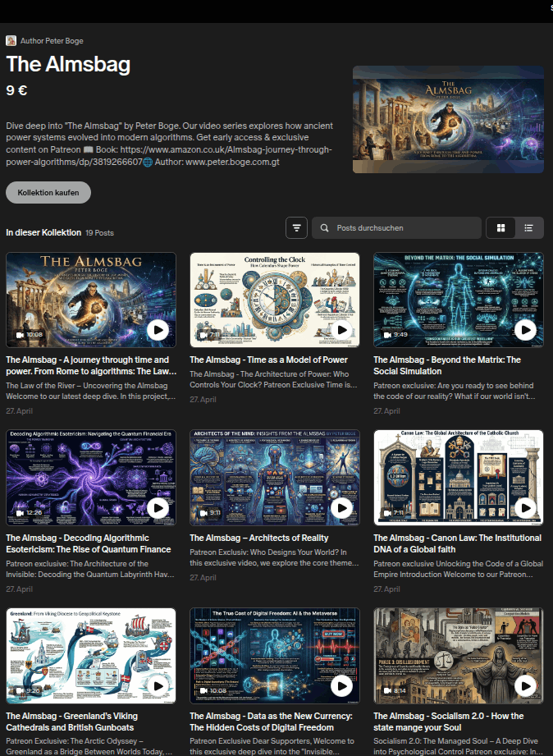Click 27. April date under Canon Law post
Image resolution: width=553 pixels, height=756 pixels.
pos(386,589)
